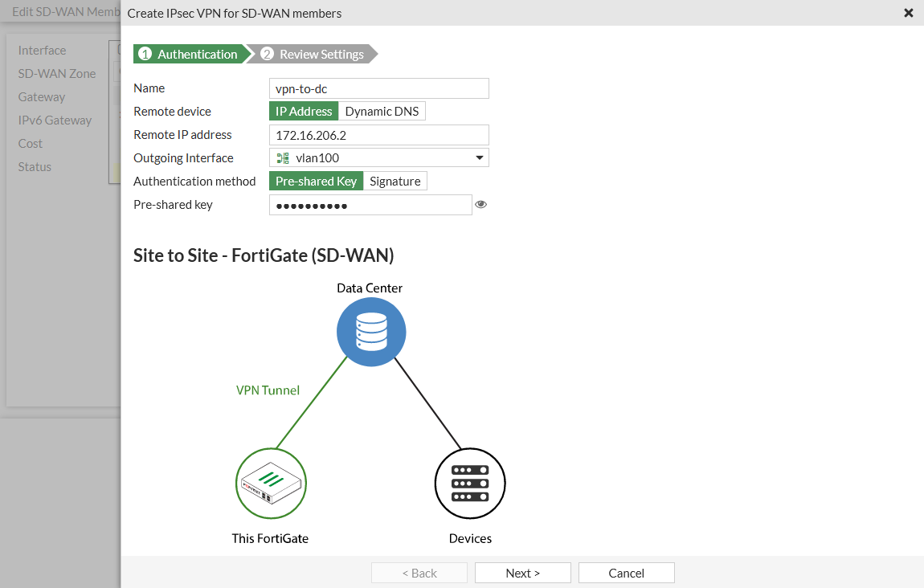Click the numbered Authentication step circle

[x=145, y=54]
